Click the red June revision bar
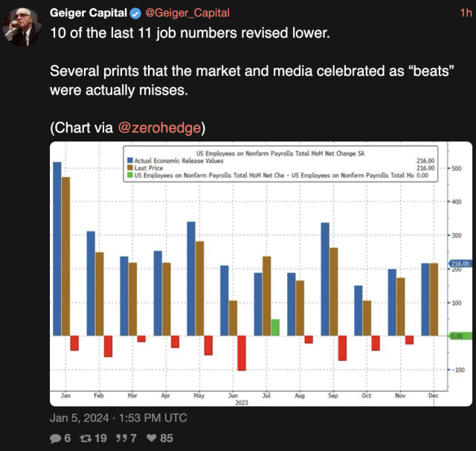 point(242,353)
